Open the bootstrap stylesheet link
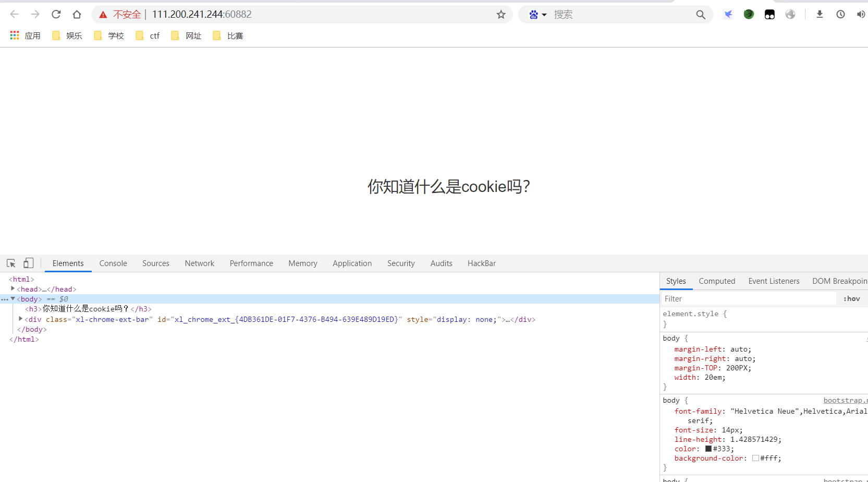The image size is (868, 482). 845,400
